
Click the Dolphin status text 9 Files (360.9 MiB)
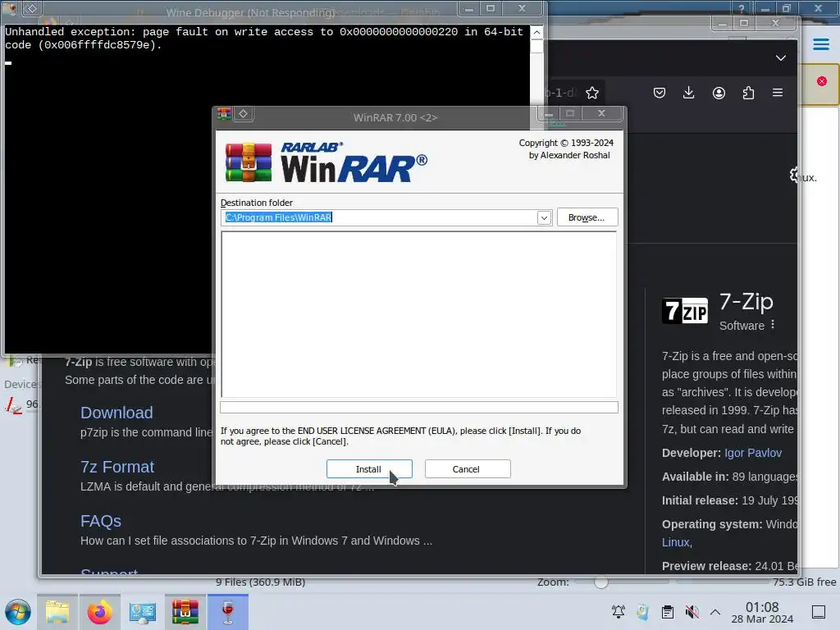[x=260, y=582]
